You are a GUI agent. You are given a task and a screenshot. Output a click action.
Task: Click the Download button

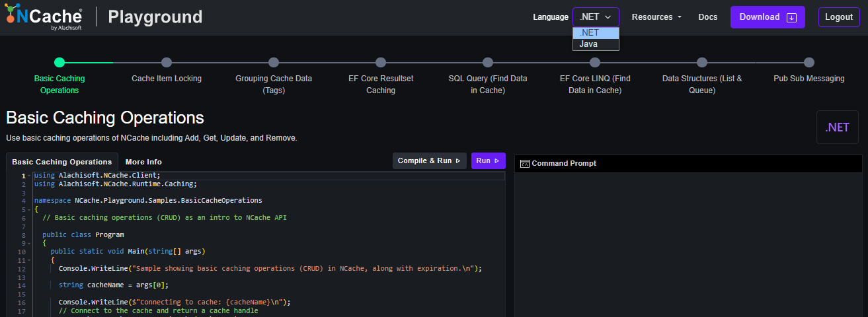coord(767,17)
